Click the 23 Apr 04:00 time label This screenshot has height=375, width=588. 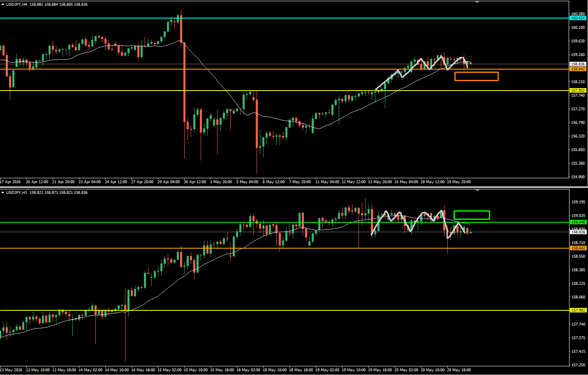click(x=90, y=182)
